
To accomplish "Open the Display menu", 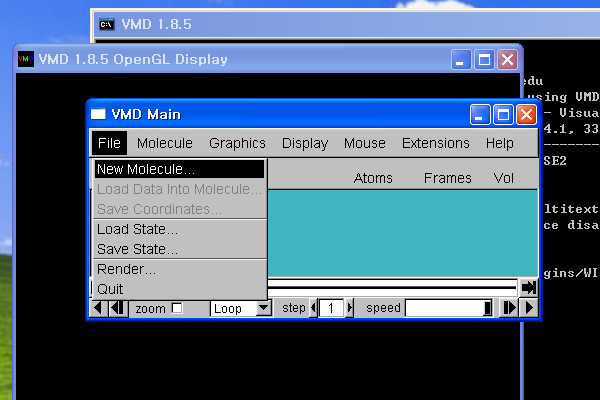I will 305,143.
